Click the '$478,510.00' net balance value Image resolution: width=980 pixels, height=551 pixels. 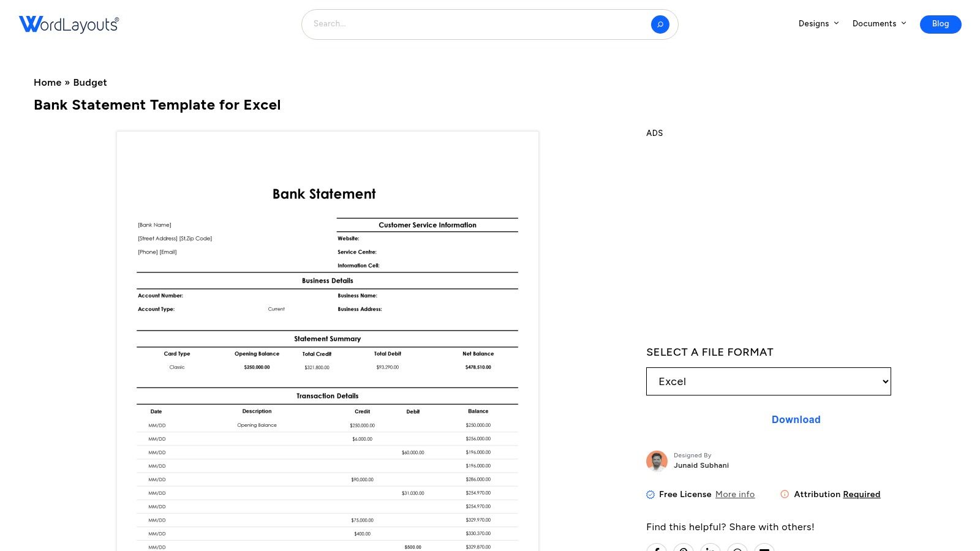(478, 367)
